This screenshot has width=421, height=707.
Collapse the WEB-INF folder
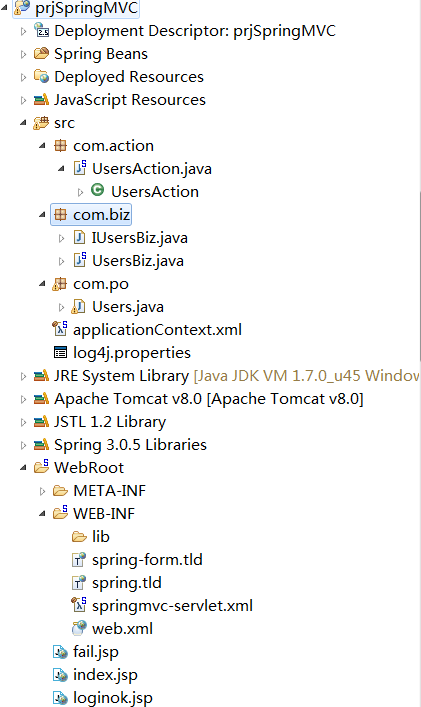[x=42, y=514]
